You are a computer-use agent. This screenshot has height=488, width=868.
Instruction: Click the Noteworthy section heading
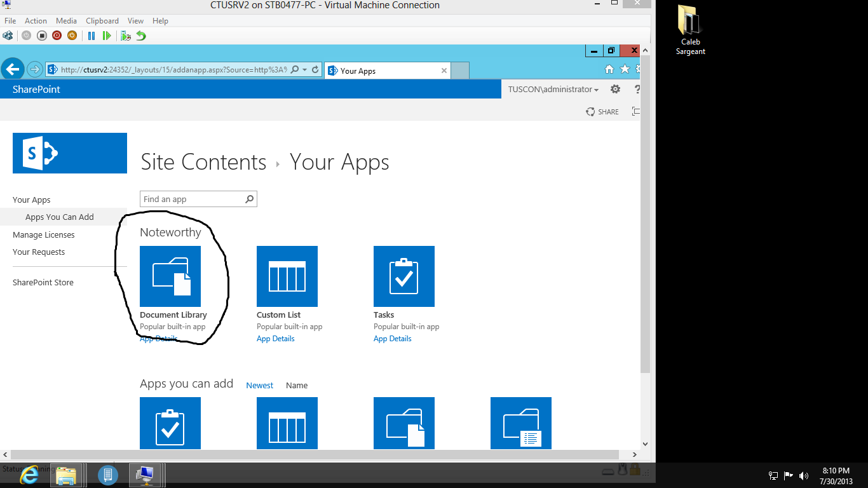click(x=170, y=232)
